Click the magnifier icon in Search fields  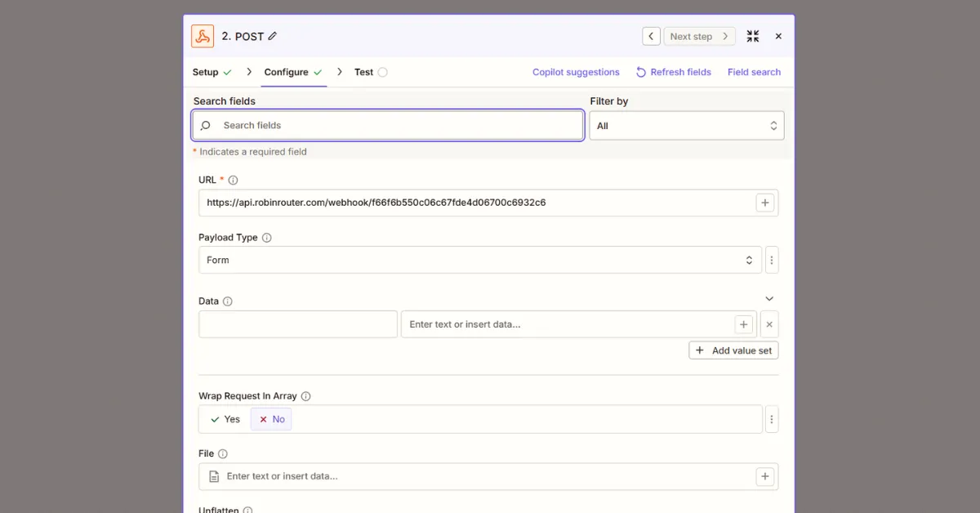pos(205,125)
